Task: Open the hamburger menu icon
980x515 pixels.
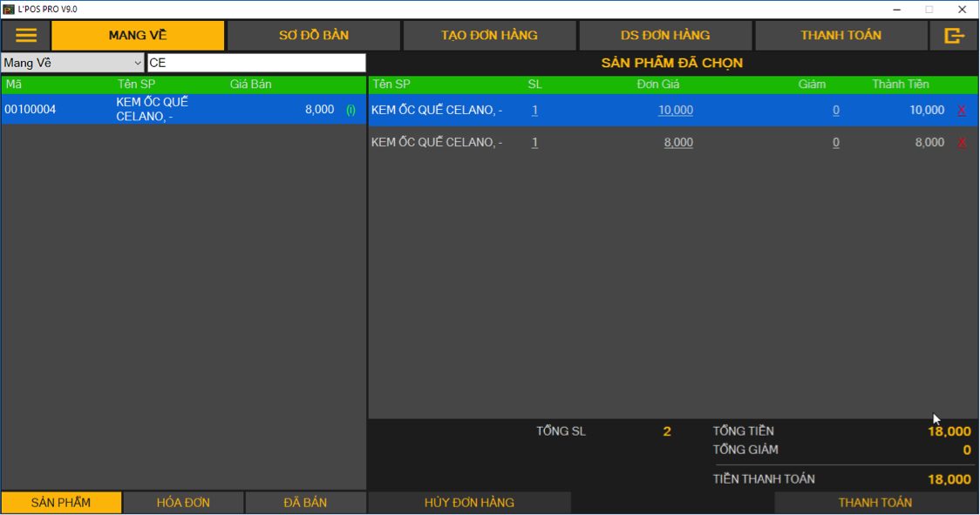Action: (x=26, y=36)
